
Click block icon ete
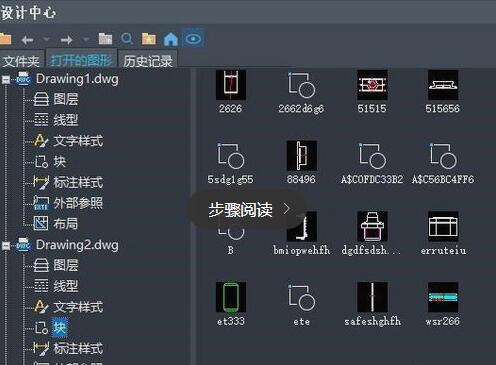point(301,297)
